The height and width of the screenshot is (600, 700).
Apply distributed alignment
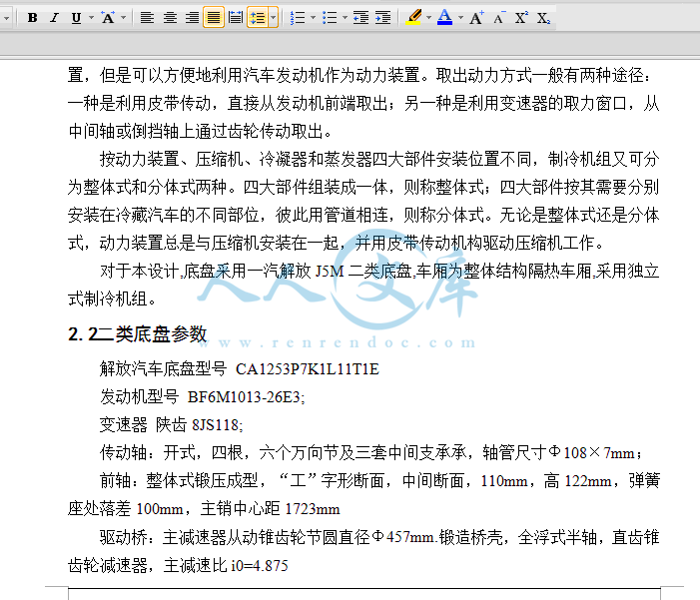[236, 18]
